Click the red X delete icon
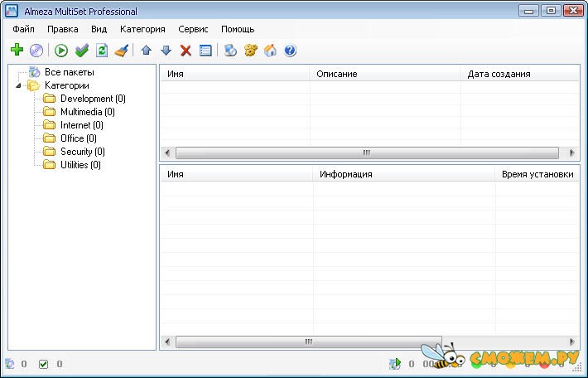This screenshot has height=378, width=588. [186, 51]
